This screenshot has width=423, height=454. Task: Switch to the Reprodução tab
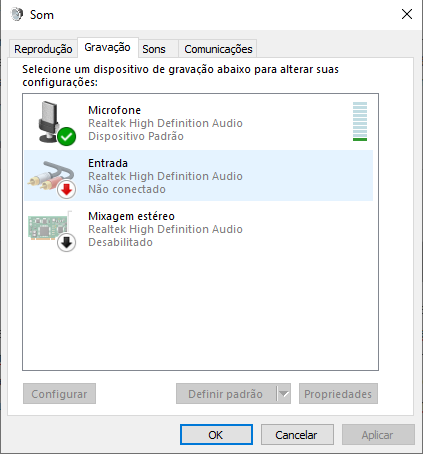click(43, 49)
